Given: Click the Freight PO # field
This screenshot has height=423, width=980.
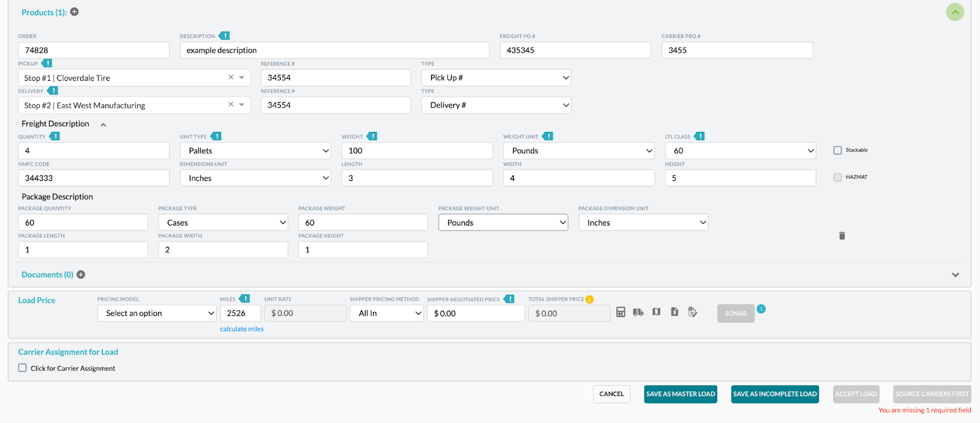Looking at the screenshot, I should [x=575, y=50].
